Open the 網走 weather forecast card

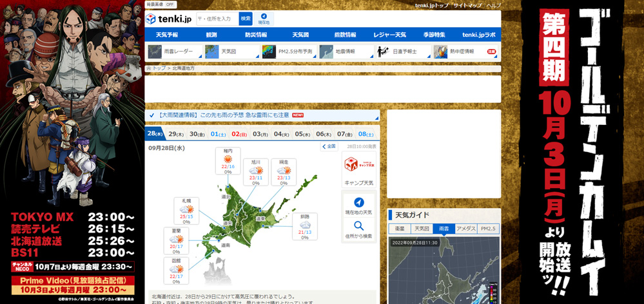tap(284, 172)
